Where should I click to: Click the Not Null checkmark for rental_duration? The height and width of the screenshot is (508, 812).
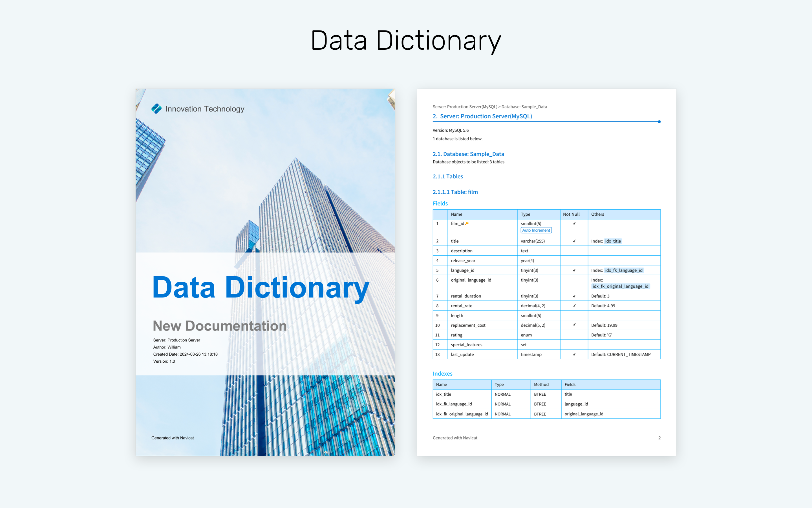tap(574, 296)
